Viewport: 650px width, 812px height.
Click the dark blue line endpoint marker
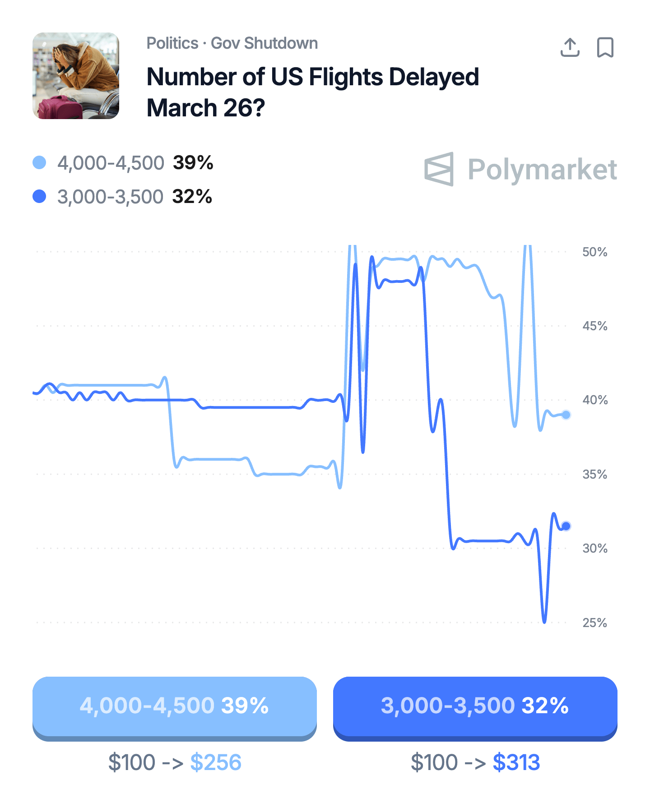coord(566,526)
